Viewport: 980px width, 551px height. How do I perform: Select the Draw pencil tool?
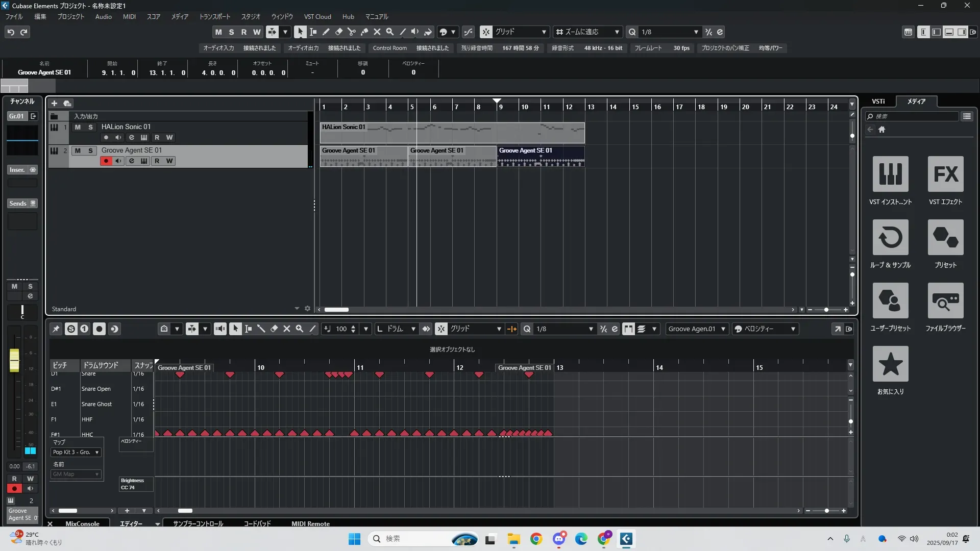point(326,32)
